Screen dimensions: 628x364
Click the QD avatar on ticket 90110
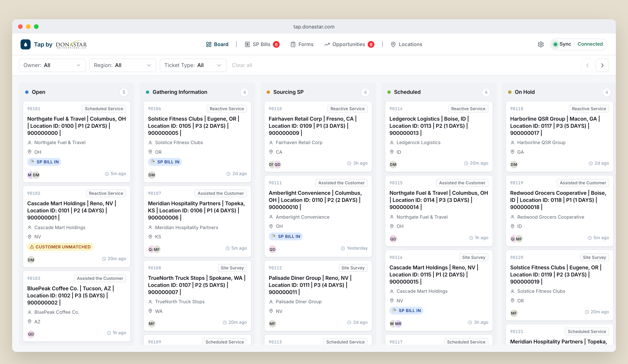(277, 164)
